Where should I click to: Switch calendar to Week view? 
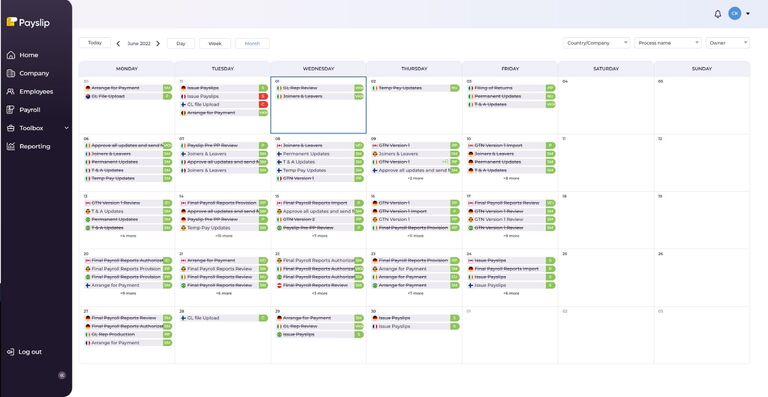click(215, 44)
